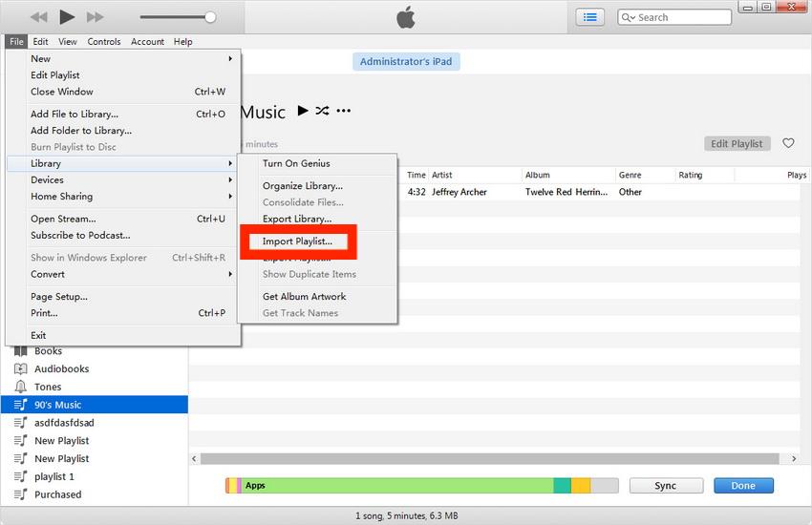This screenshot has width=812, height=525.
Task: Open the Help menu
Action: [182, 41]
